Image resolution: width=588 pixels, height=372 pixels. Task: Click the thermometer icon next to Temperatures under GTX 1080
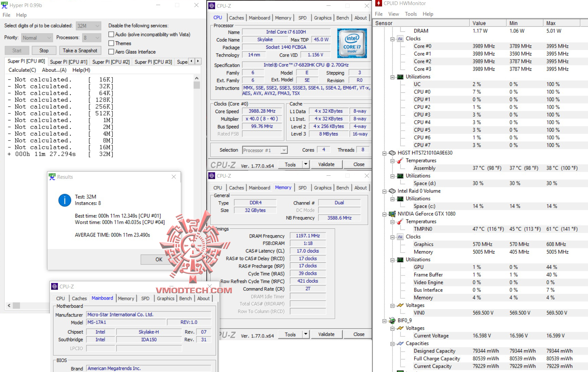point(400,221)
